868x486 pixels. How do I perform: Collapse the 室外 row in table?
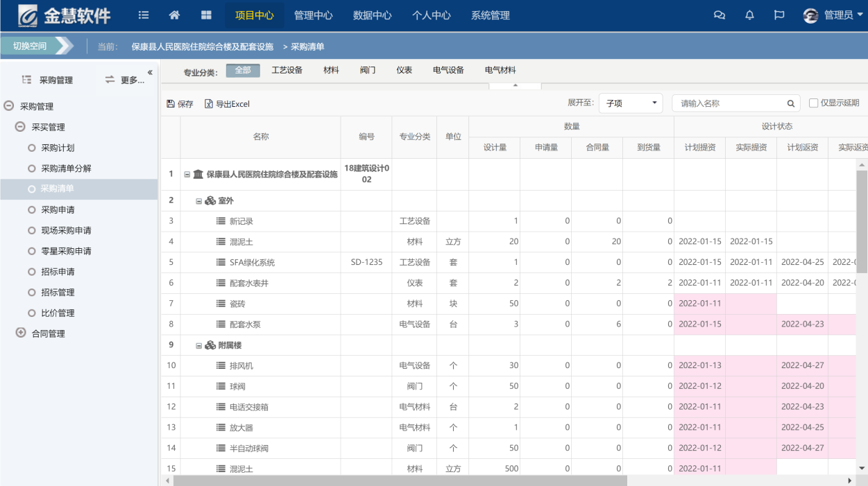coord(199,201)
